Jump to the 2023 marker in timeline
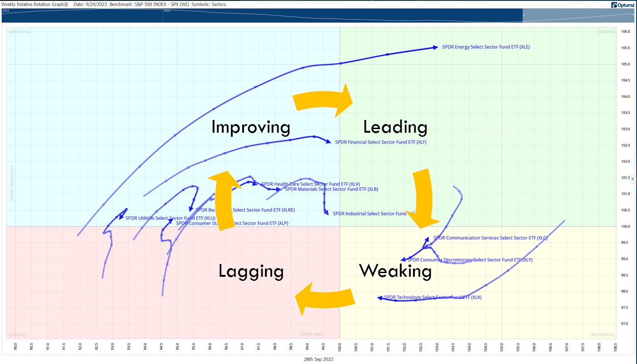This screenshot has width=637, height=364. [167, 10]
